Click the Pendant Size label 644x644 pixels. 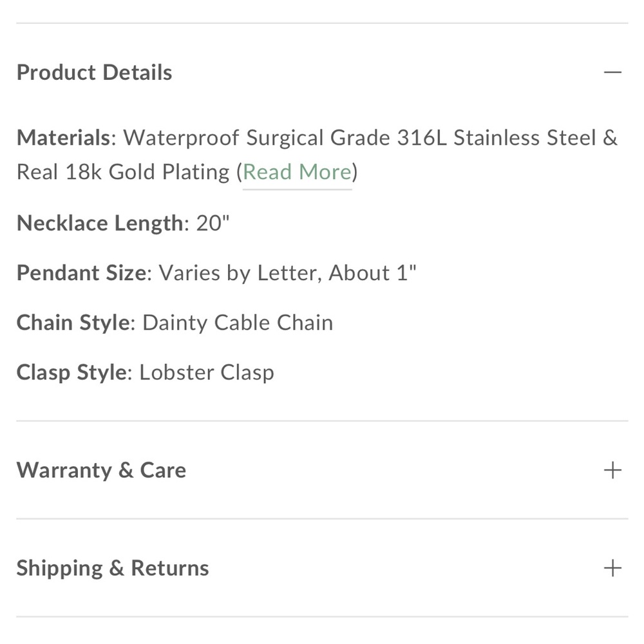(x=81, y=273)
